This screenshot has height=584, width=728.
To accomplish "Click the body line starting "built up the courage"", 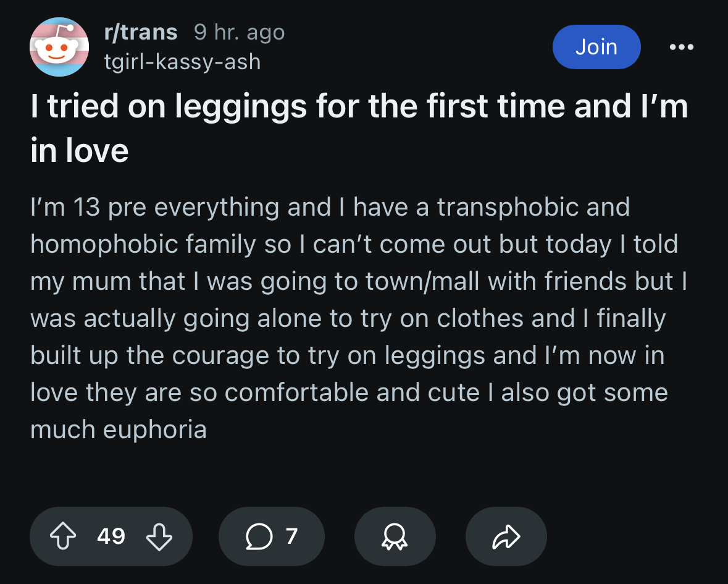I will 348,356.
